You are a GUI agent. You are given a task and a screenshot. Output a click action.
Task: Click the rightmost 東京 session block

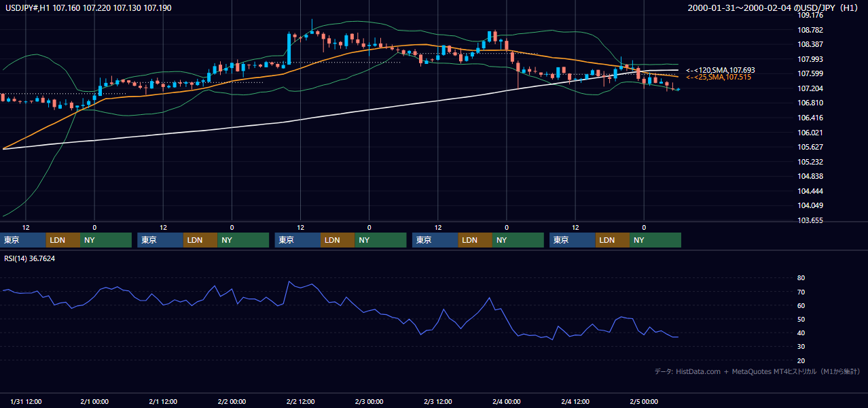[x=573, y=240]
